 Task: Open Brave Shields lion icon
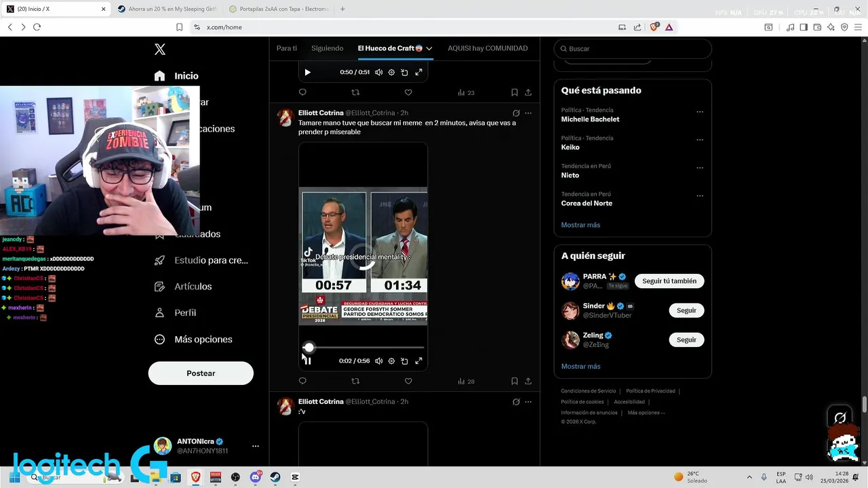(x=654, y=27)
